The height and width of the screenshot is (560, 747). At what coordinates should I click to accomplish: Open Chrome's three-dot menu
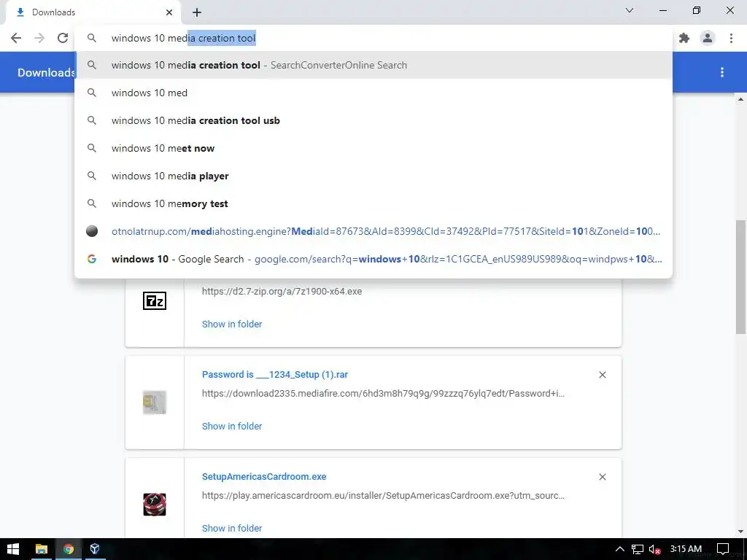pos(731,38)
